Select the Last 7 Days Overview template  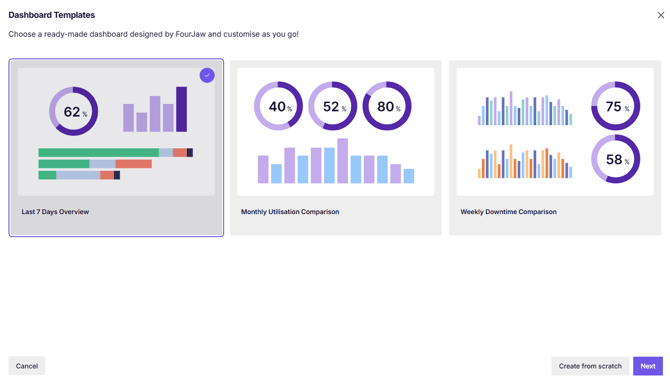[x=116, y=148]
